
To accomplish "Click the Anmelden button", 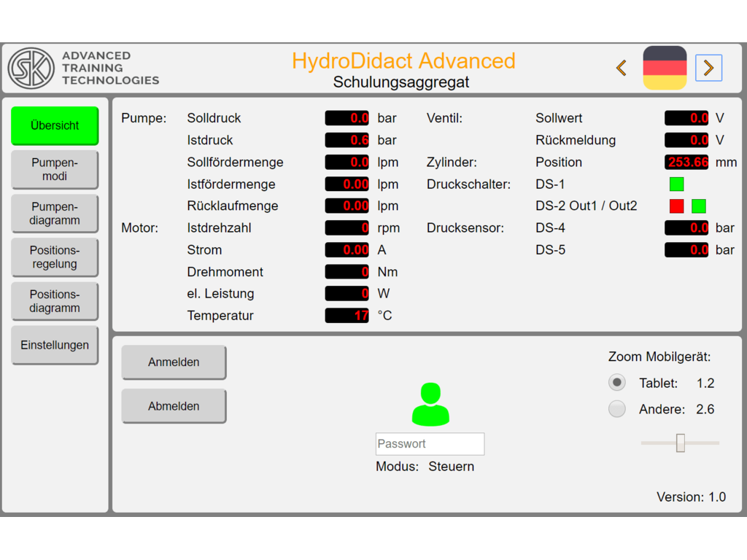I will click(174, 362).
